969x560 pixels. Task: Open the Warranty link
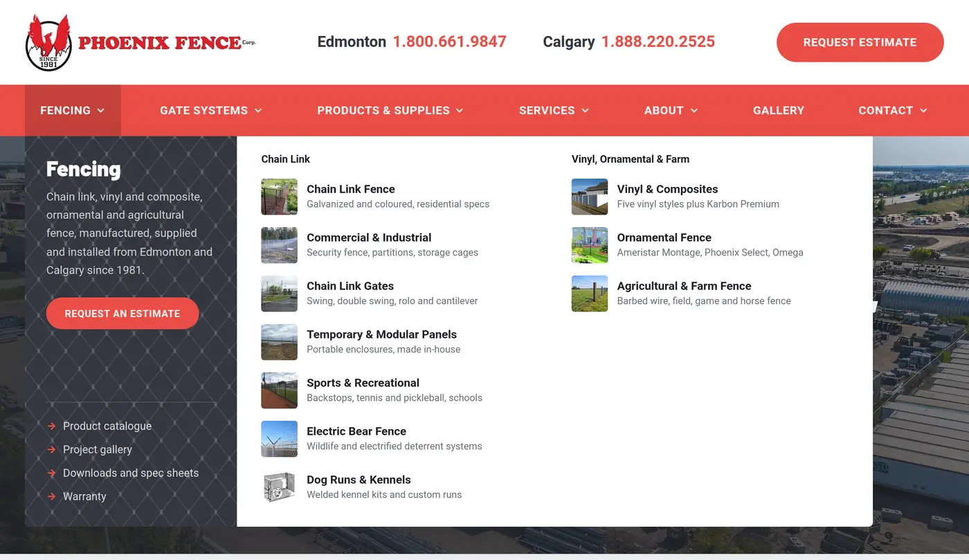coord(84,497)
